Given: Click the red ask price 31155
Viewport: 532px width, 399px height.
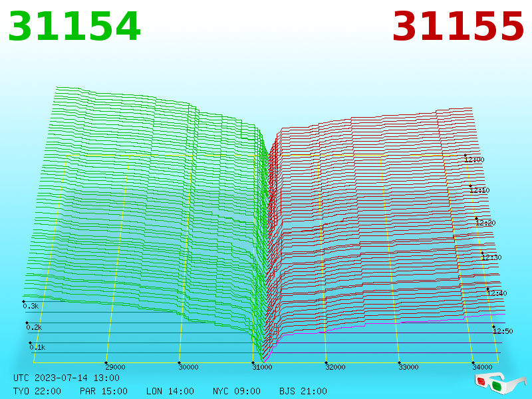Looking at the screenshot, I should (x=458, y=27).
